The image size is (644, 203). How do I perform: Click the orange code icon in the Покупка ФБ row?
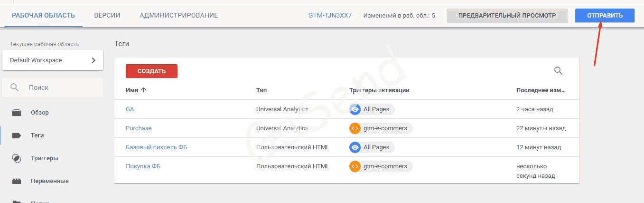point(355,166)
